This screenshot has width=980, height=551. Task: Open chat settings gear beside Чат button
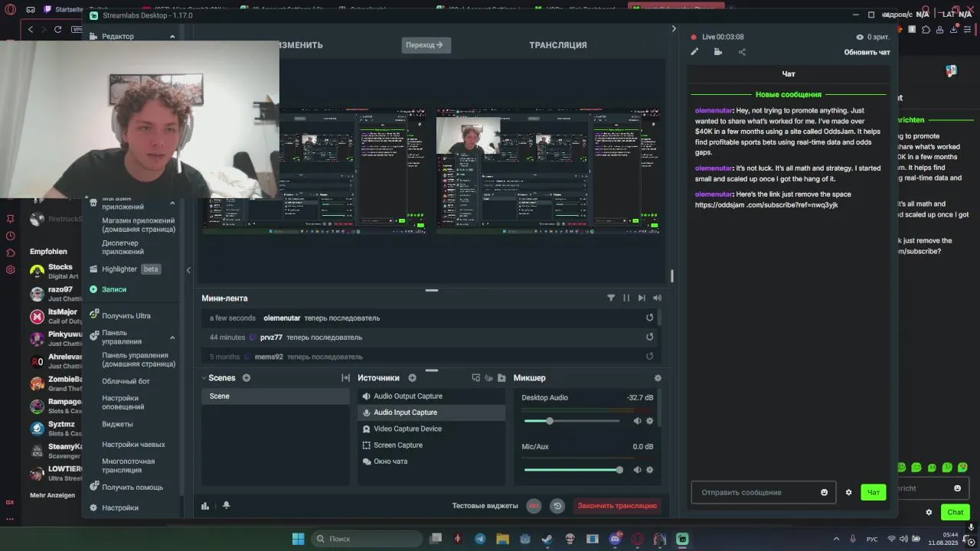click(848, 492)
